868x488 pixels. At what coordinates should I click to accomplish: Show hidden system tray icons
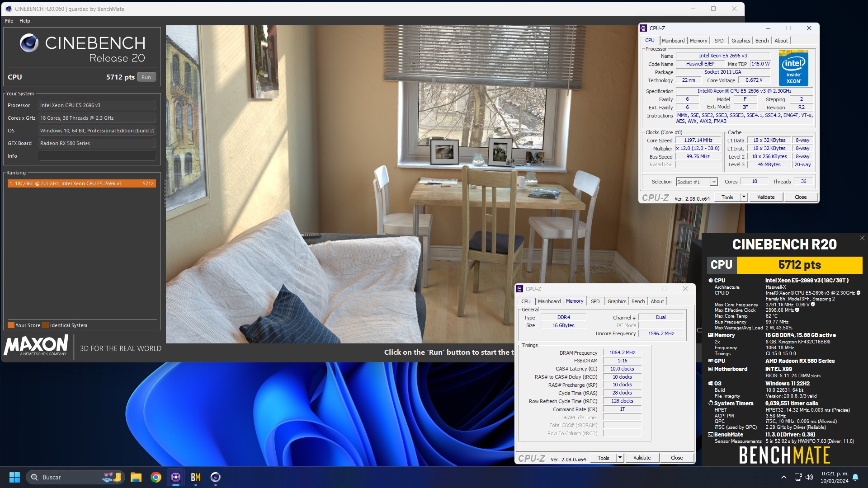[x=784, y=477]
